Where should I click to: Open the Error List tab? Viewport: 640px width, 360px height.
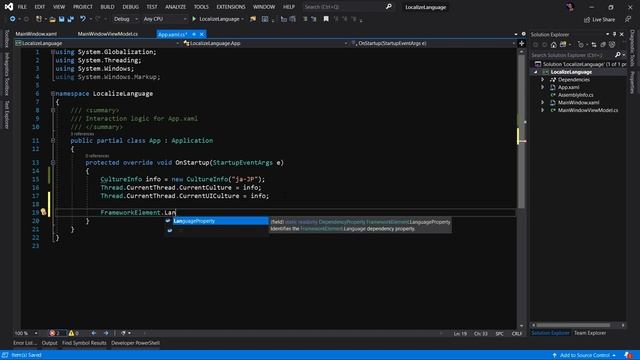coord(24,343)
